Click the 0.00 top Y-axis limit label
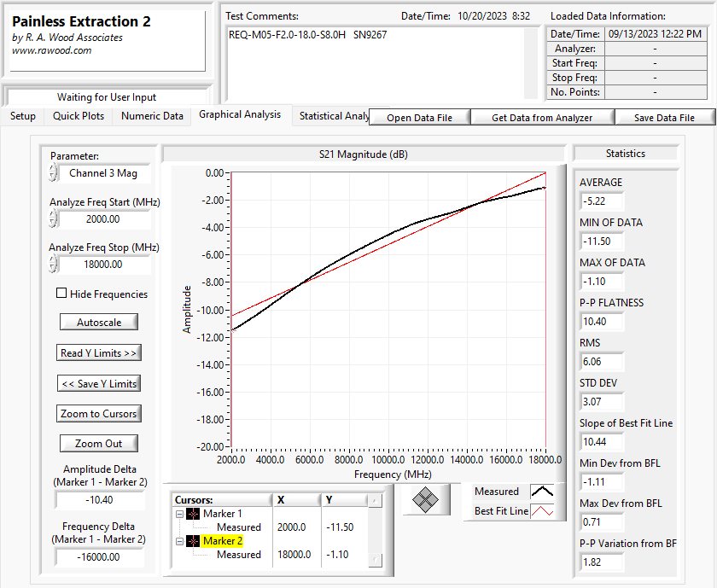This screenshot has height=588, width=717. coord(214,173)
